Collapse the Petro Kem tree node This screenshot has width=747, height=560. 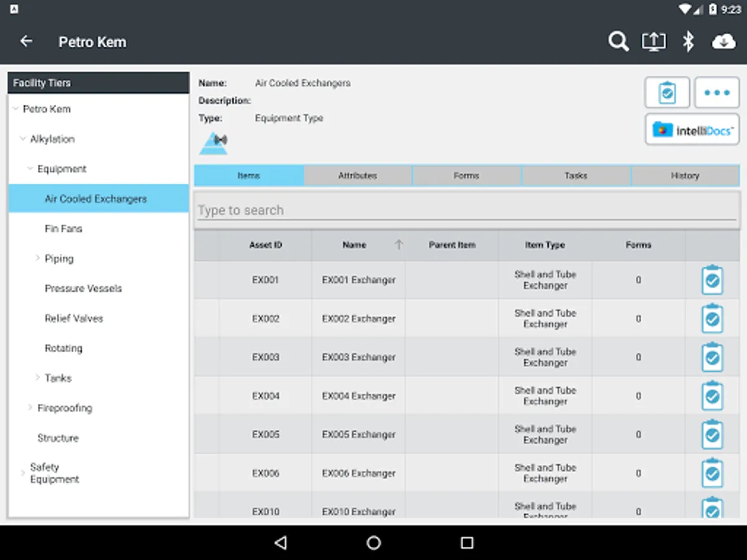(16, 109)
